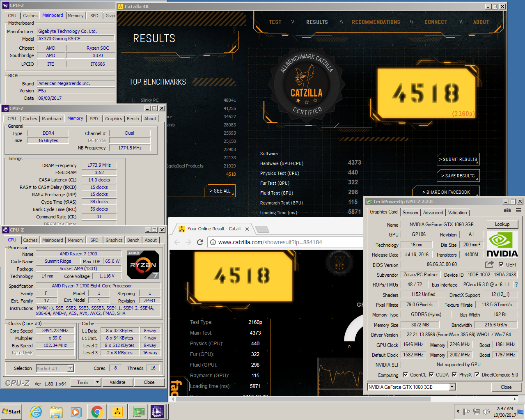The height and width of the screenshot is (420, 525).
Task: Open the Validation tab in GPU-Z
Action: 457,212
